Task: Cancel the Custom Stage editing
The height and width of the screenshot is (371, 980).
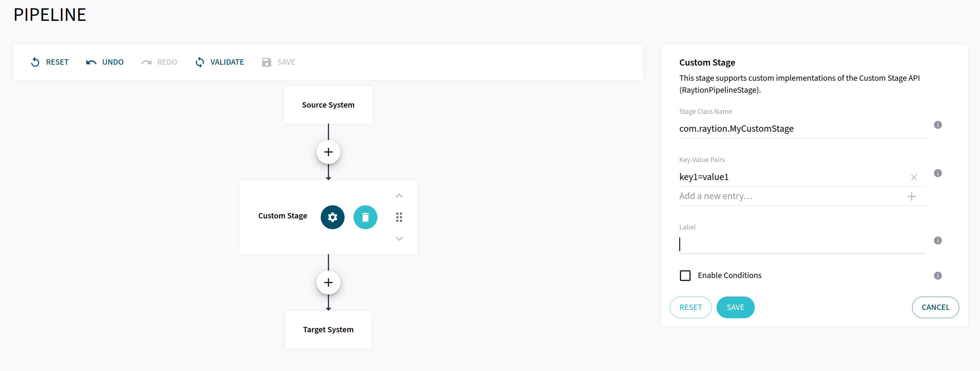Action: 935,307
